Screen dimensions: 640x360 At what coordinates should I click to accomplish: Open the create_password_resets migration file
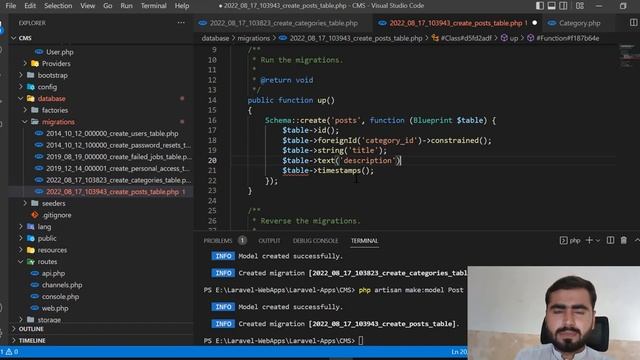118,145
